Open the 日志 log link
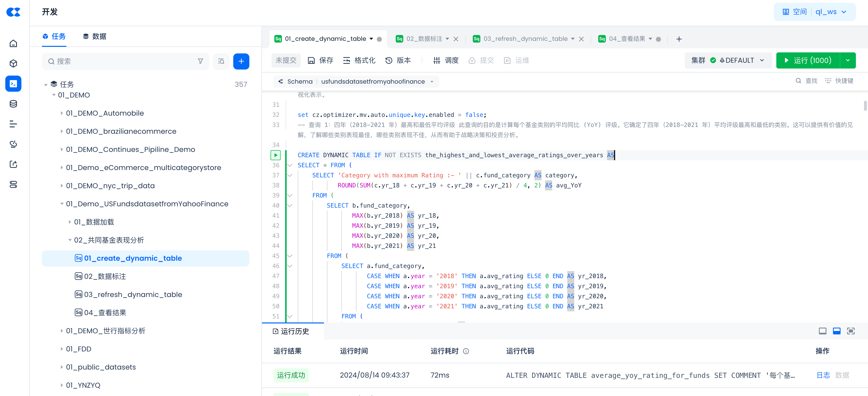The width and height of the screenshot is (868, 396). click(823, 375)
